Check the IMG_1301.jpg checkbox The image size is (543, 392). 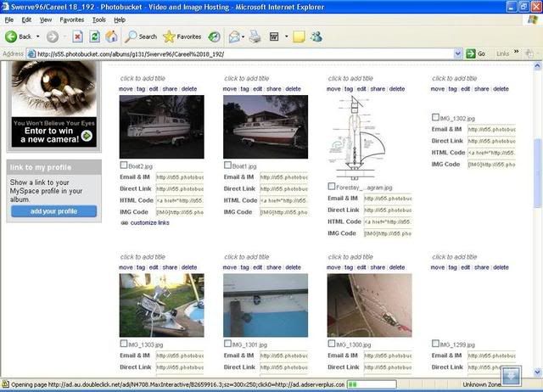pyautogui.click(x=227, y=344)
